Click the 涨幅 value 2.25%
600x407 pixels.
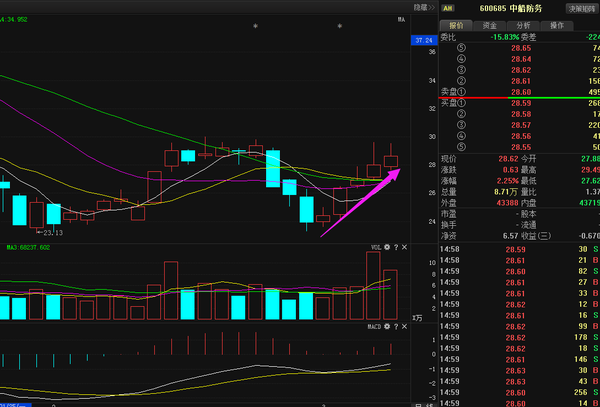point(509,181)
